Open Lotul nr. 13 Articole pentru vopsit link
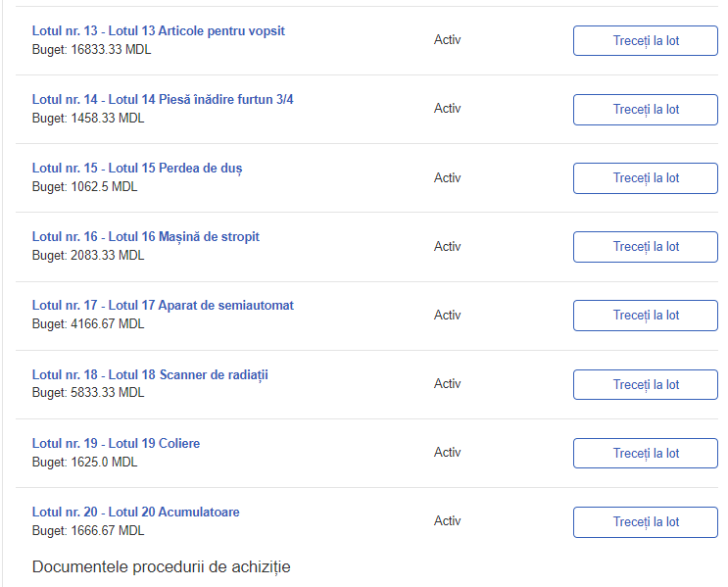The image size is (728, 587). pos(159,31)
